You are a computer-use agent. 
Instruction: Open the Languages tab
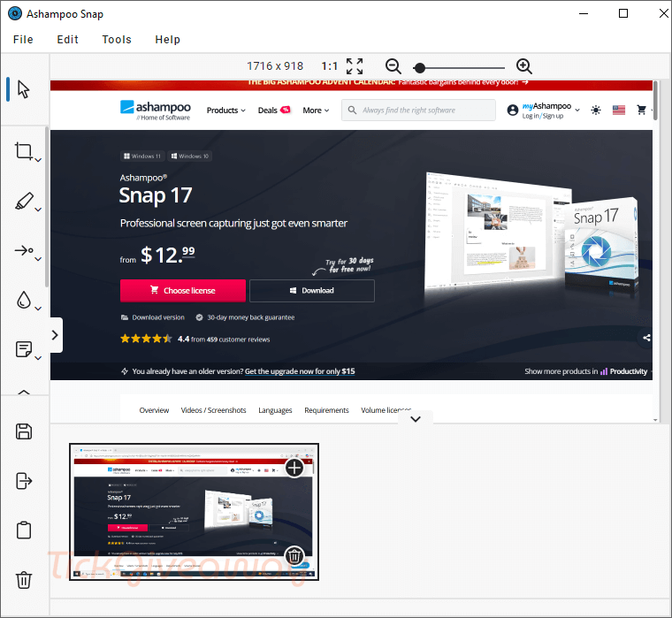pos(275,410)
